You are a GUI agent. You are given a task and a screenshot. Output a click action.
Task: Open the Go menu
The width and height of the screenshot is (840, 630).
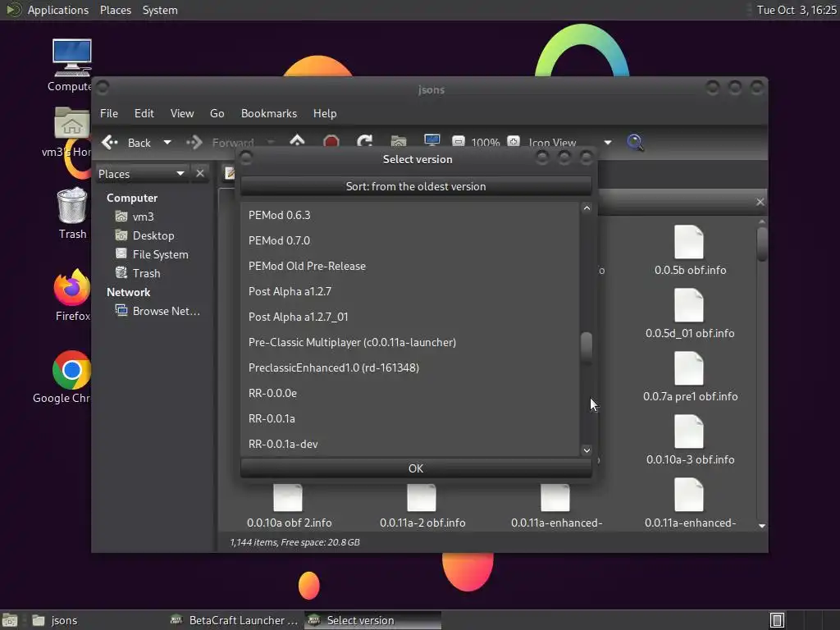point(217,113)
